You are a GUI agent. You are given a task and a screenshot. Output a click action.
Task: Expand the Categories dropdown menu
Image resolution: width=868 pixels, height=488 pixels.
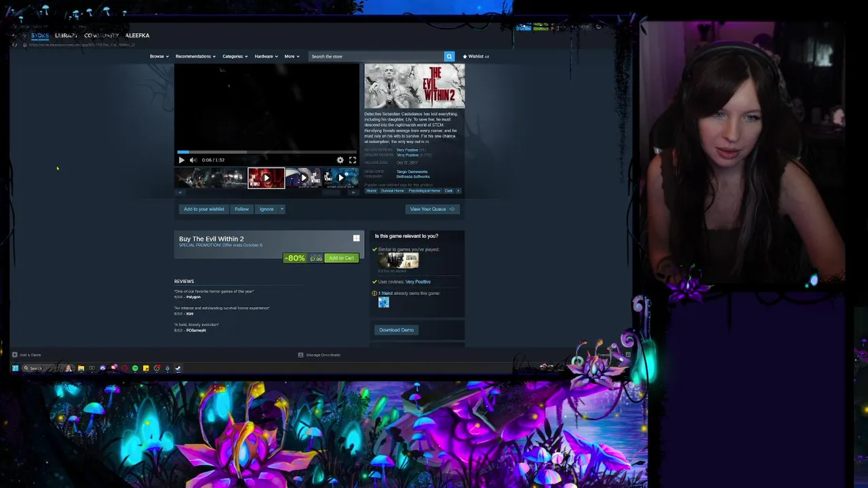235,56
